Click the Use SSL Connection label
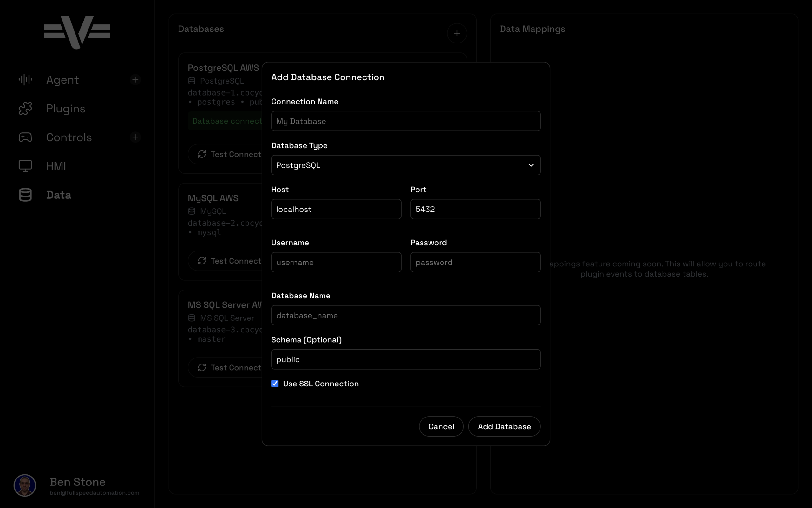 tap(321, 384)
